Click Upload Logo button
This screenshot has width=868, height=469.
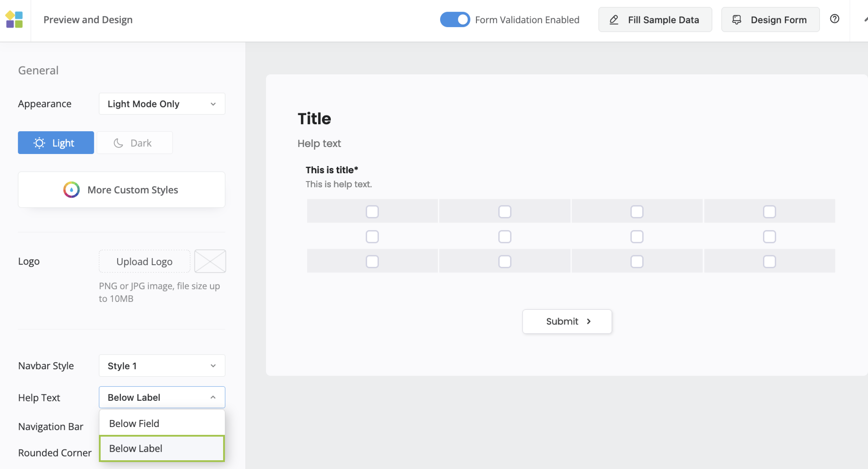(x=145, y=261)
